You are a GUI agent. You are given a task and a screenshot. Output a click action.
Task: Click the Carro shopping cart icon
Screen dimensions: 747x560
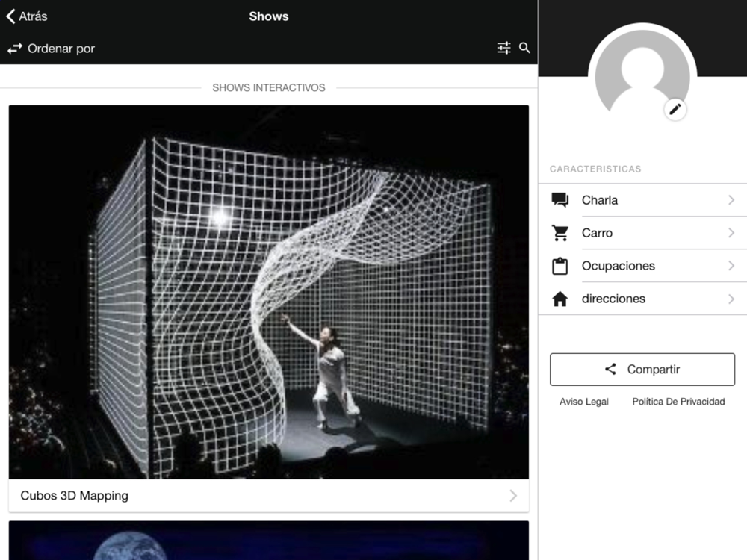click(x=560, y=233)
